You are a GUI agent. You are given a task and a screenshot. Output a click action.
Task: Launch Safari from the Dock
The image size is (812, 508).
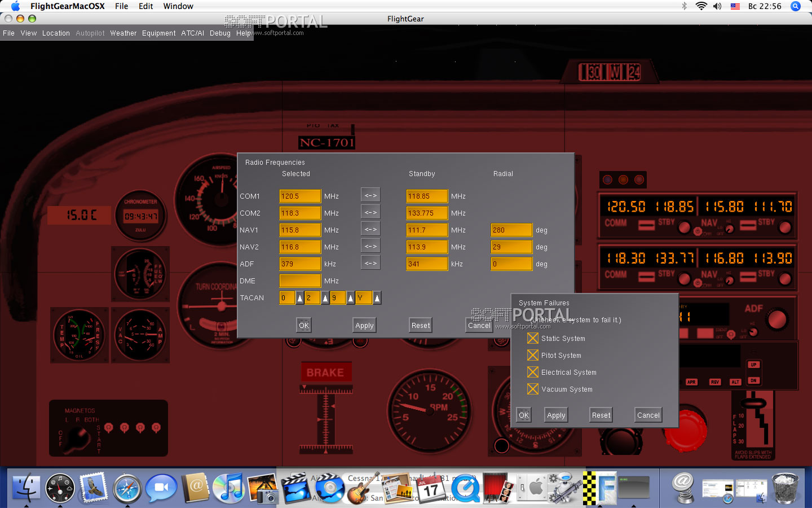[127, 488]
